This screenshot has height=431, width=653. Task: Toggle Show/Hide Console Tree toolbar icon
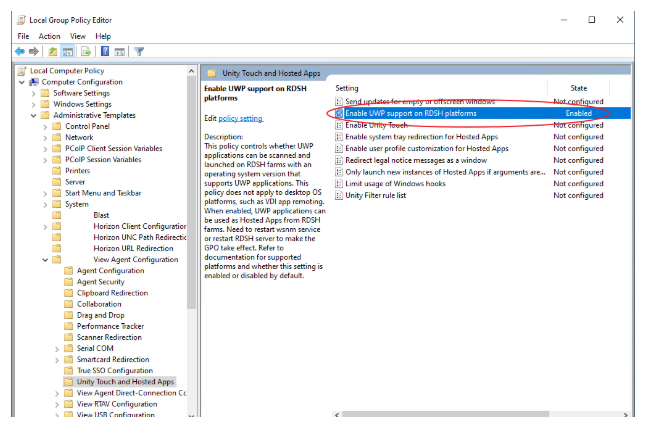(68, 51)
